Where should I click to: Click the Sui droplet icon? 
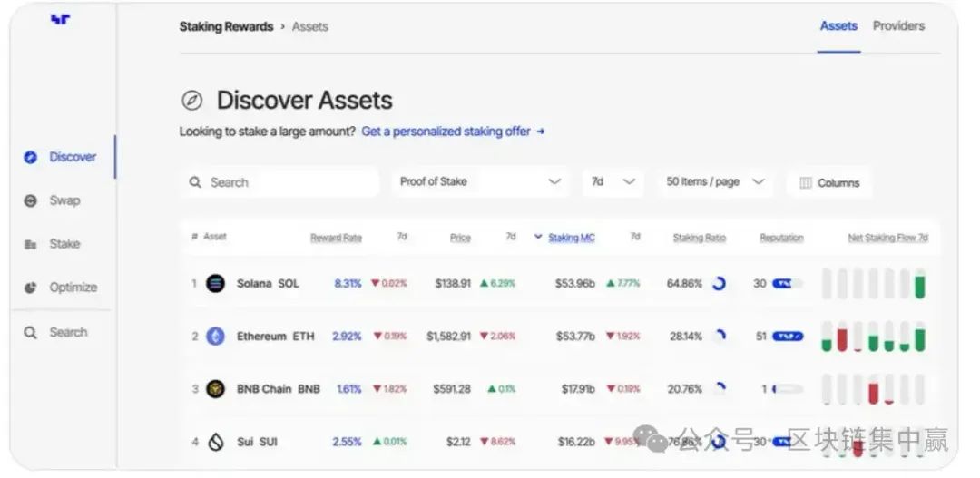coord(216,442)
